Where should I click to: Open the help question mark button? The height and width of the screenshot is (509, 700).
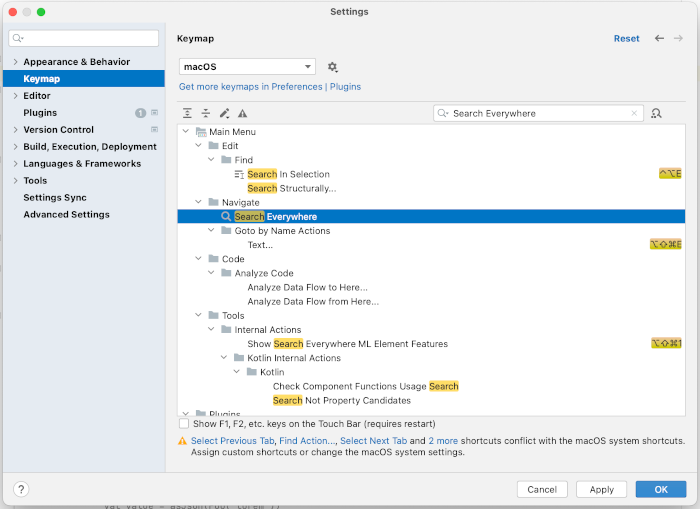21,489
